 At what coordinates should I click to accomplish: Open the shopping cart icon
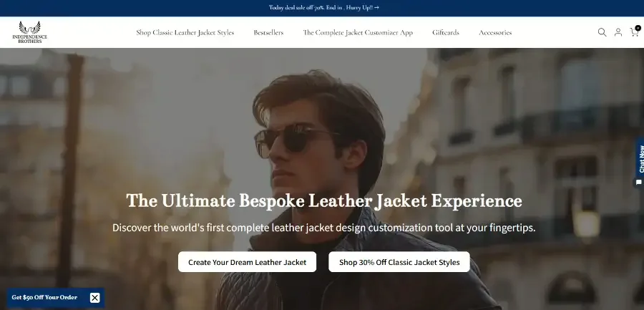[635, 32]
